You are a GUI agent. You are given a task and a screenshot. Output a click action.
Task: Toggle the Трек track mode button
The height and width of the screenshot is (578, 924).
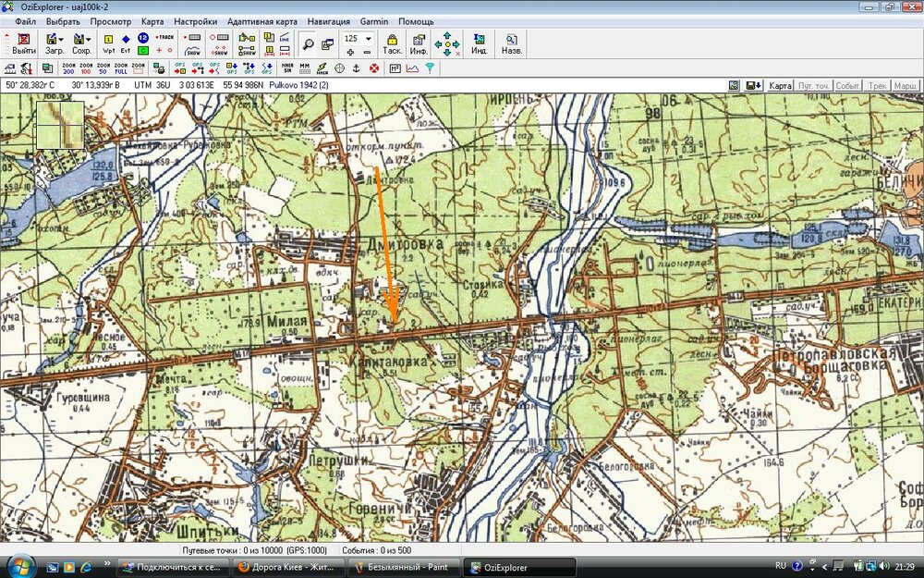pyautogui.click(x=877, y=85)
